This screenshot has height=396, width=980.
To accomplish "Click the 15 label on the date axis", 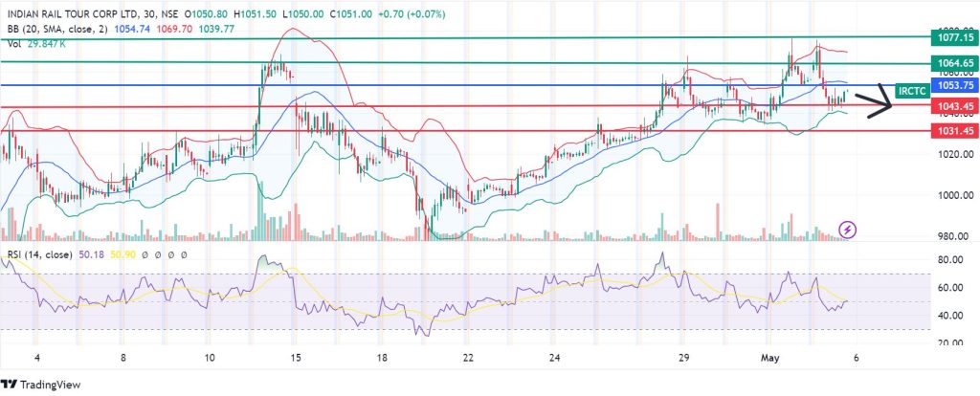I will coord(296,358).
